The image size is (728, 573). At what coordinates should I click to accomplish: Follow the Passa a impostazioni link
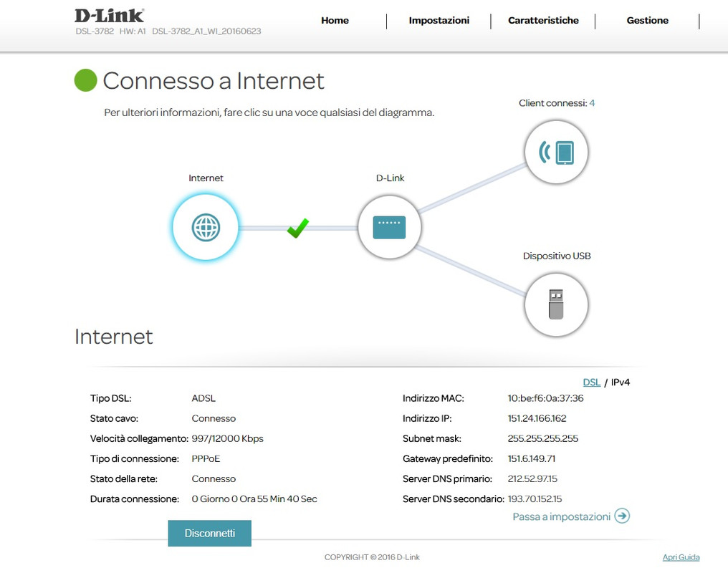click(x=561, y=516)
